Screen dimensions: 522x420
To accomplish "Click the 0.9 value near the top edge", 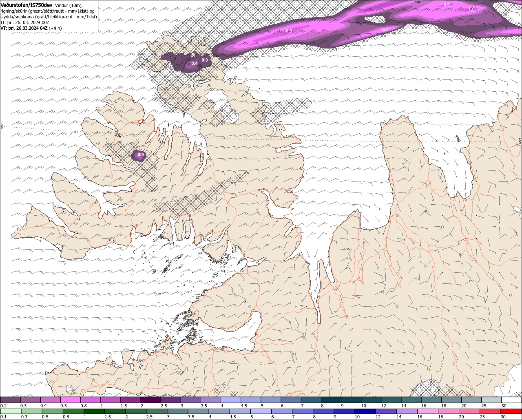I will (x=447, y=5).
